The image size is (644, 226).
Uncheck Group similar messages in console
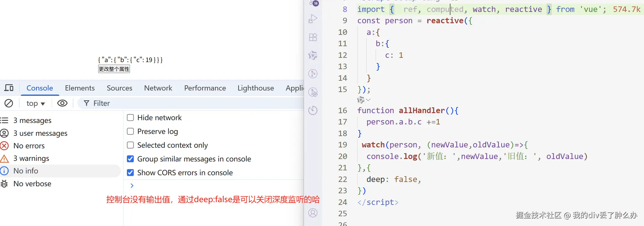130,159
